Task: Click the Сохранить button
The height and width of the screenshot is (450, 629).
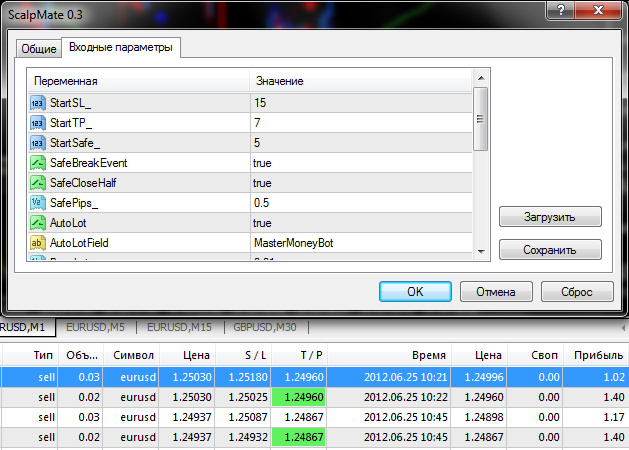Action: pos(550,250)
